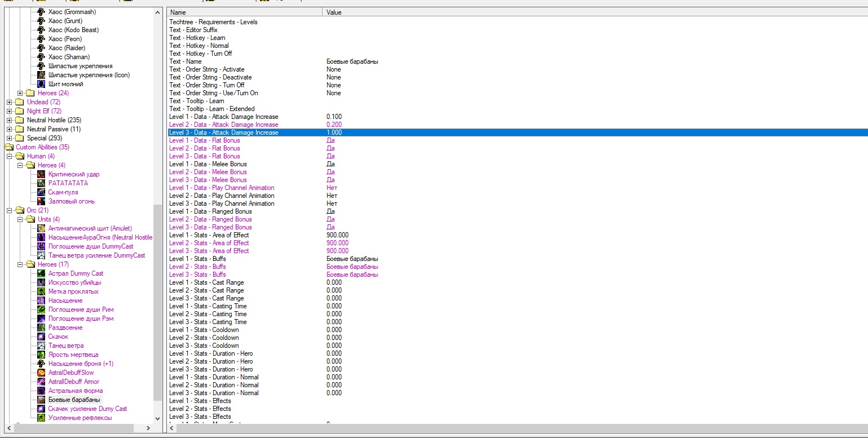Viewport: 868px width, 438px height.
Task: Click the Антимагический щит (Amulet) icon
Action: (41, 228)
